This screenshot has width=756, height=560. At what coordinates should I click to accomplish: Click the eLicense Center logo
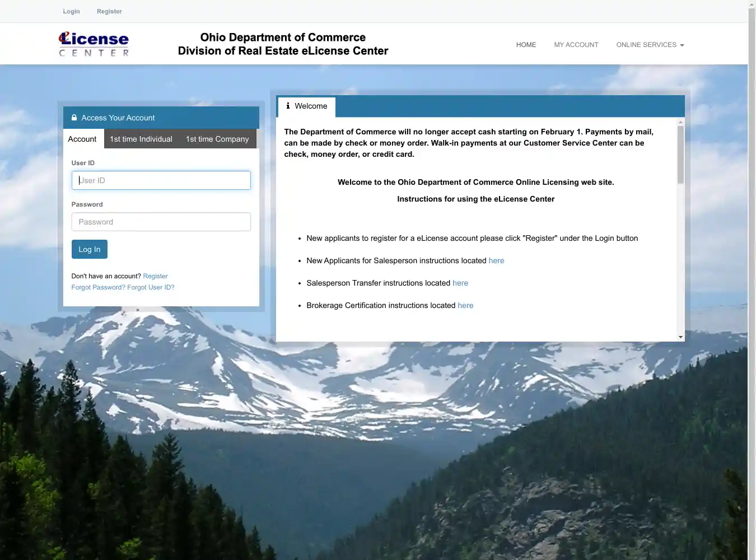[x=94, y=44]
